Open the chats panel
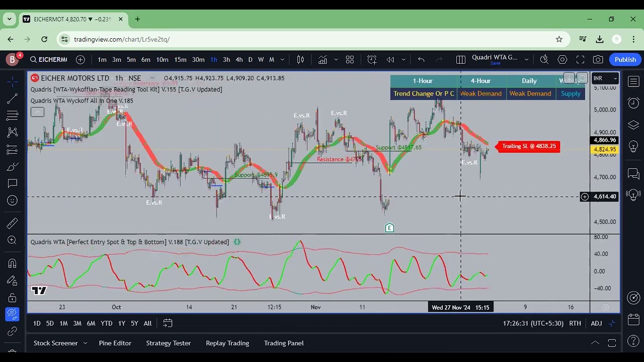Screen dimensions: 644x362 coord(633,174)
